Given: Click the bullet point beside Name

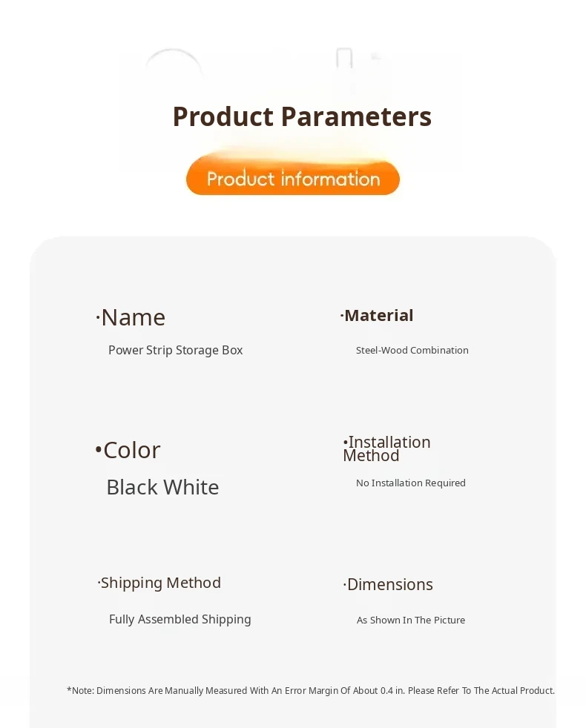Looking at the screenshot, I should click(x=98, y=319).
